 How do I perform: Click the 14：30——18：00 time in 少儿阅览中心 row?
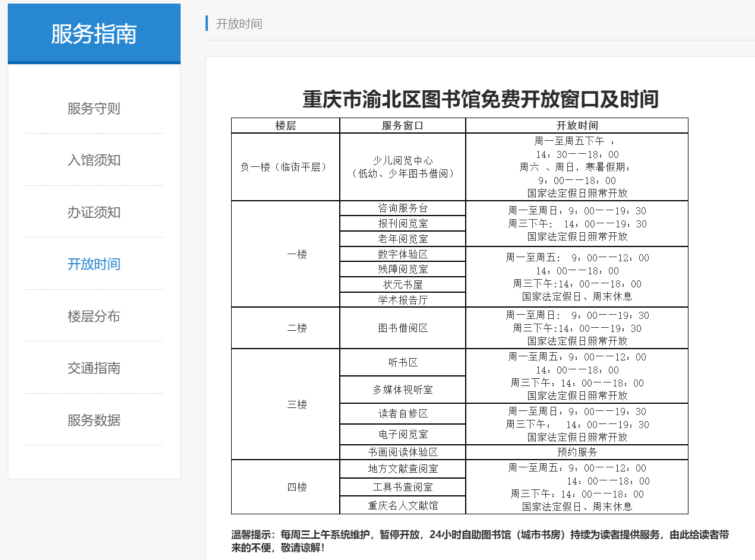[x=577, y=154]
